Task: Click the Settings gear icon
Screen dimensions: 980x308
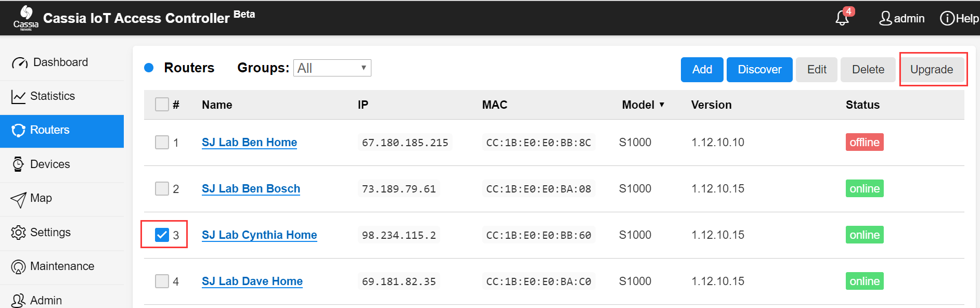Action: [x=18, y=233]
